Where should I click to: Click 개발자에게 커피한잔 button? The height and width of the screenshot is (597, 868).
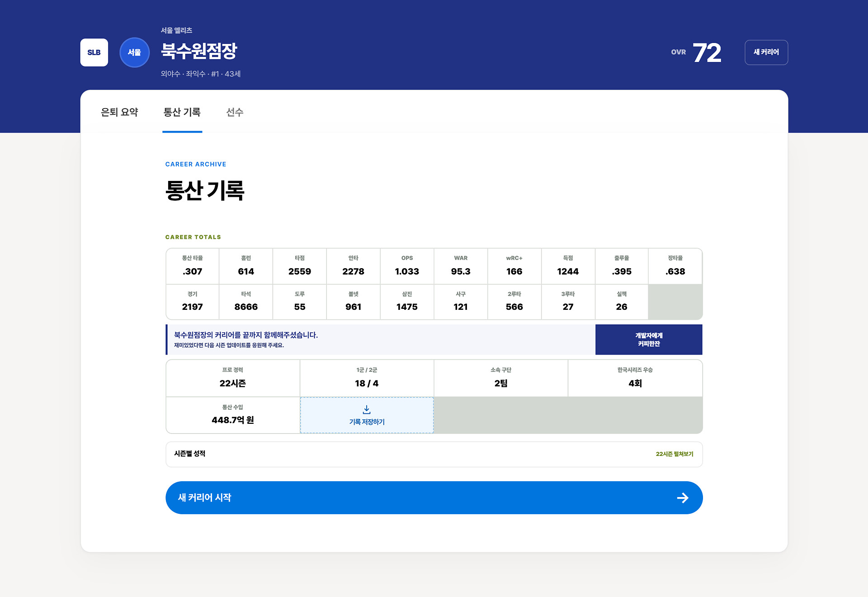click(x=649, y=340)
